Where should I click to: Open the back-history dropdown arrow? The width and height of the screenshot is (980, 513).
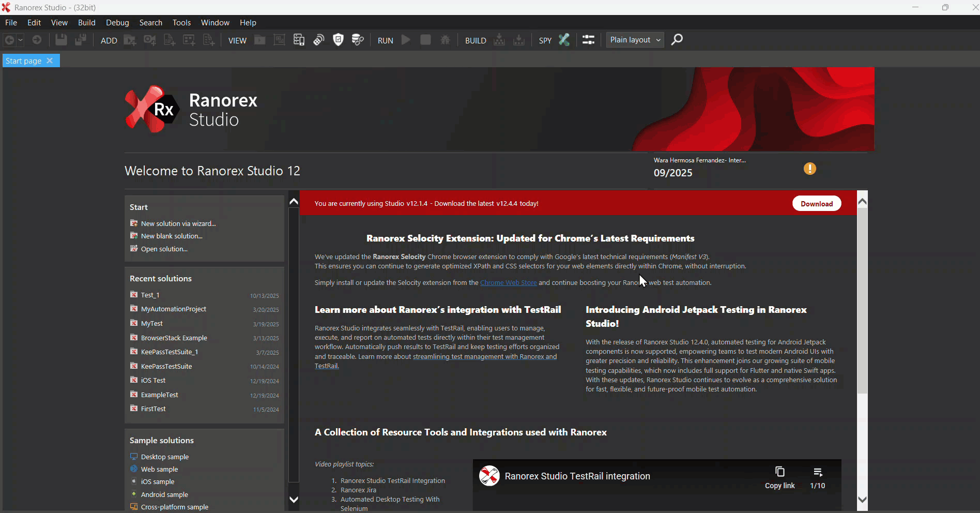click(x=21, y=40)
